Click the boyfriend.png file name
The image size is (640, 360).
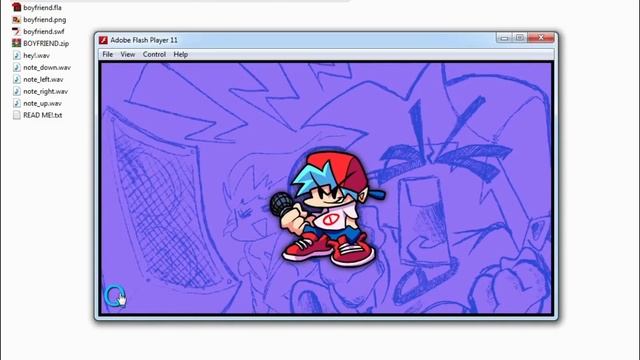(44, 20)
